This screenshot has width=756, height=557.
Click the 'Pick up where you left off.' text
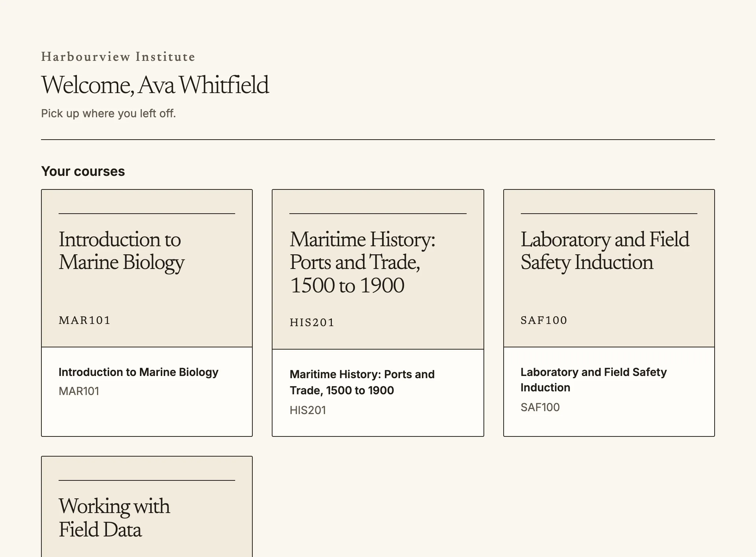pos(108,114)
